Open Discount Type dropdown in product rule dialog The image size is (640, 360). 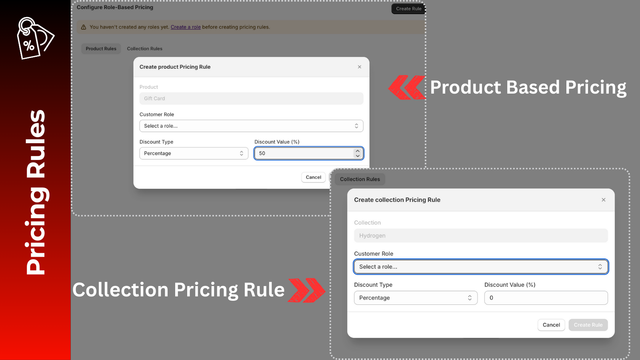pos(193,153)
